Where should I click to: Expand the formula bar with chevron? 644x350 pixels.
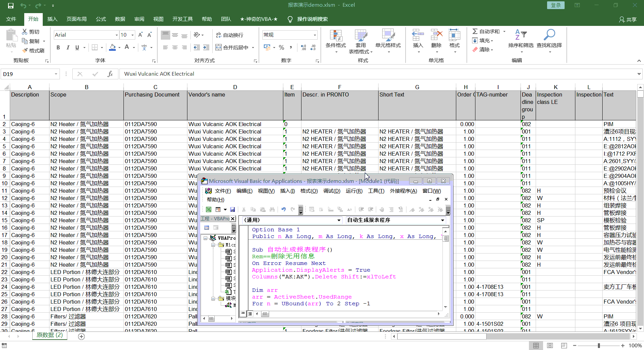[639, 74]
